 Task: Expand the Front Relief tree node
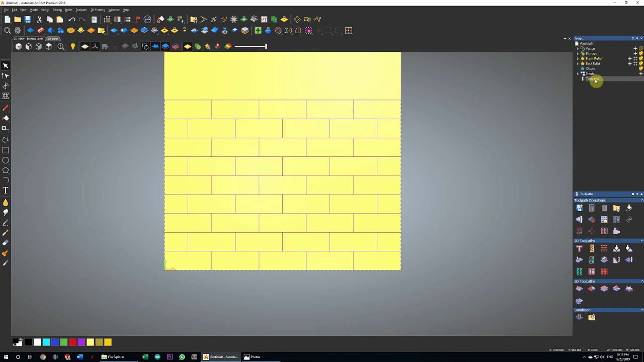[578, 58]
